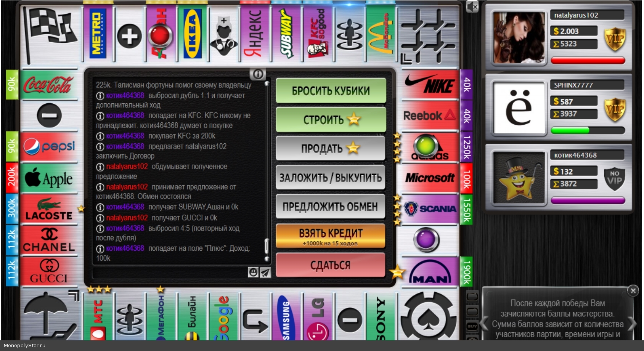This screenshot has height=351, width=644.
Task: Toggle the sound mute speaker icon
Action: pos(472,6)
